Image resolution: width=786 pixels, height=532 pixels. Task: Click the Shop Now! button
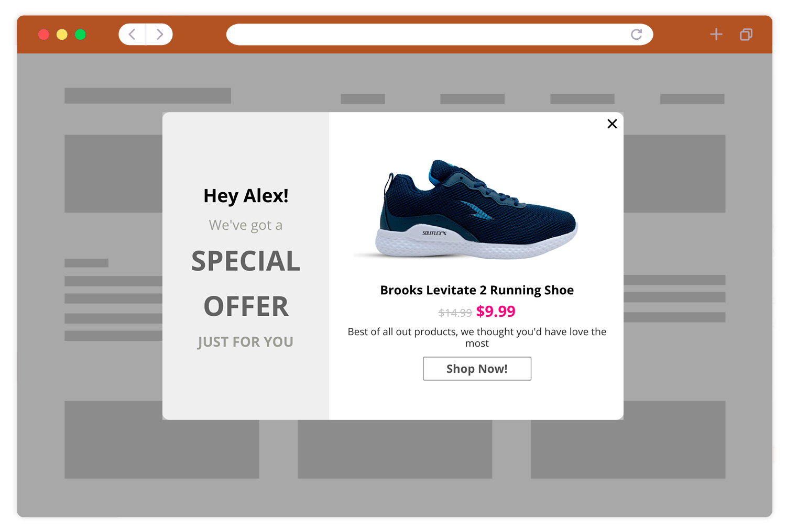(x=477, y=369)
